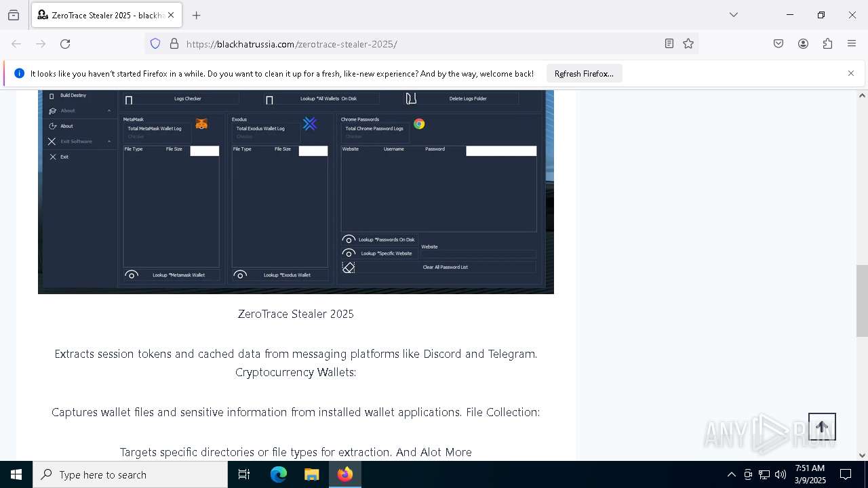Viewport: 868px width, 488px height.
Task: Bookmark this page with star icon
Action: pos(688,44)
